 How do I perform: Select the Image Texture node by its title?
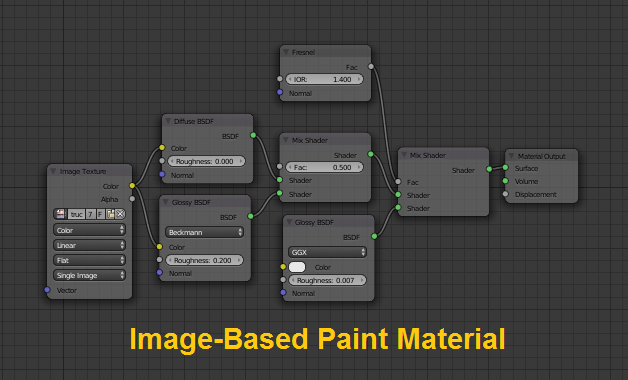pyautogui.click(x=83, y=171)
